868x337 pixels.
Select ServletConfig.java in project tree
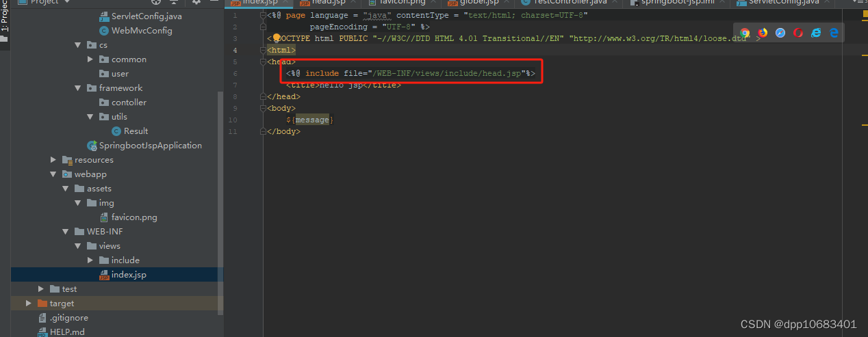click(x=146, y=16)
